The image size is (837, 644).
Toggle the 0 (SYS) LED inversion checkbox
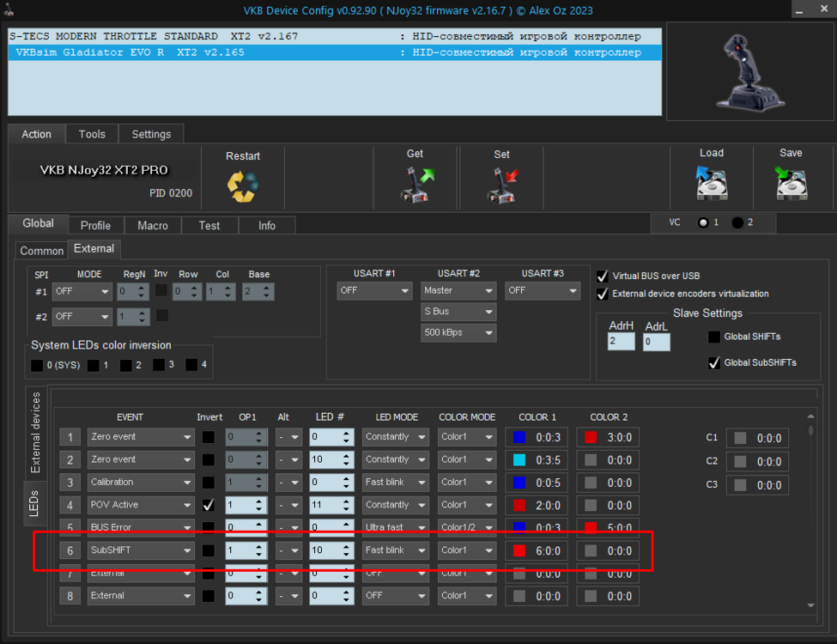[x=37, y=365]
